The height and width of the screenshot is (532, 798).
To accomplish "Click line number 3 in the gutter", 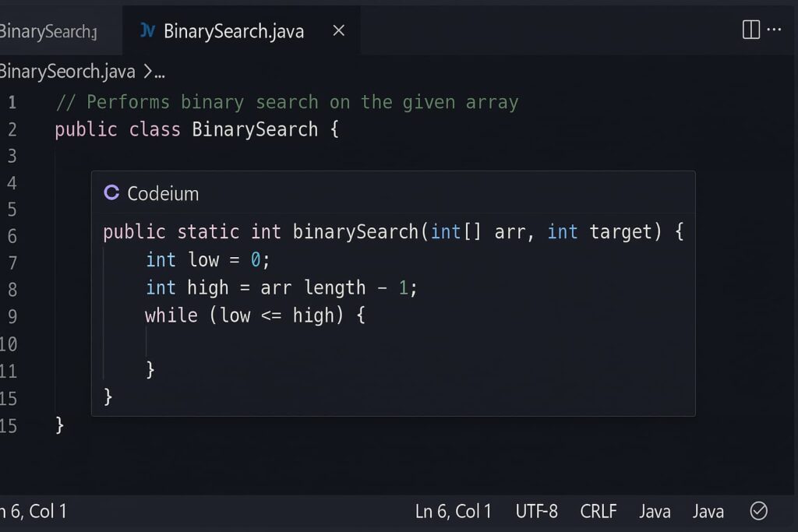I will point(12,156).
